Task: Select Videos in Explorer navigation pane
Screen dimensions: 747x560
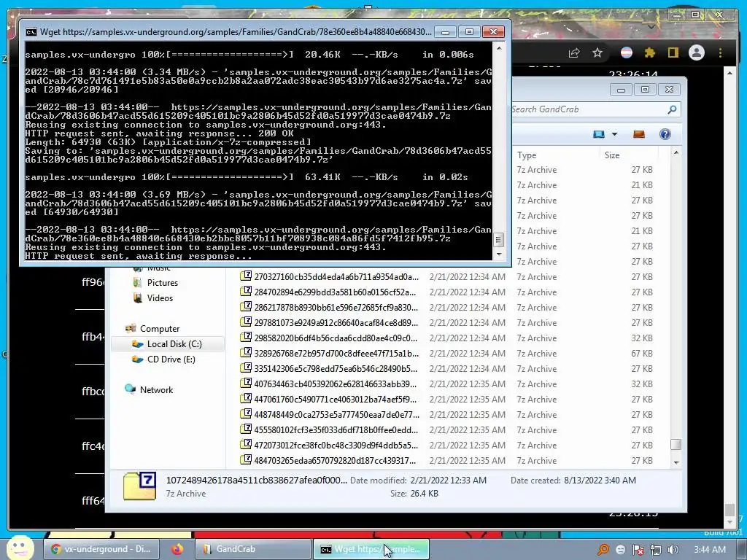Action: click(160, 298)
